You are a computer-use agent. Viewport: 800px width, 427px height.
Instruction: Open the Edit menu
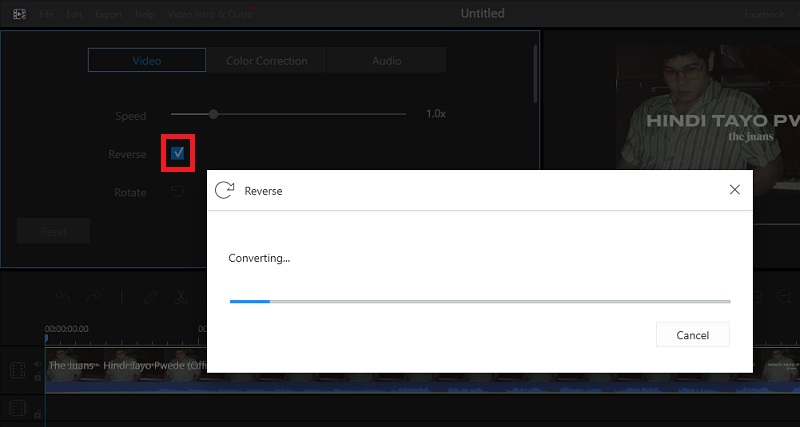74,14
